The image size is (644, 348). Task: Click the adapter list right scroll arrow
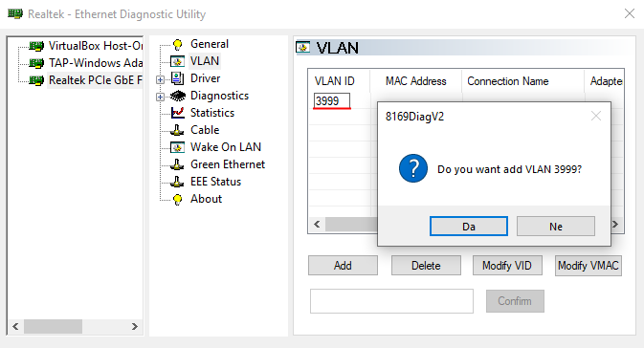click(x=135, y=327)
